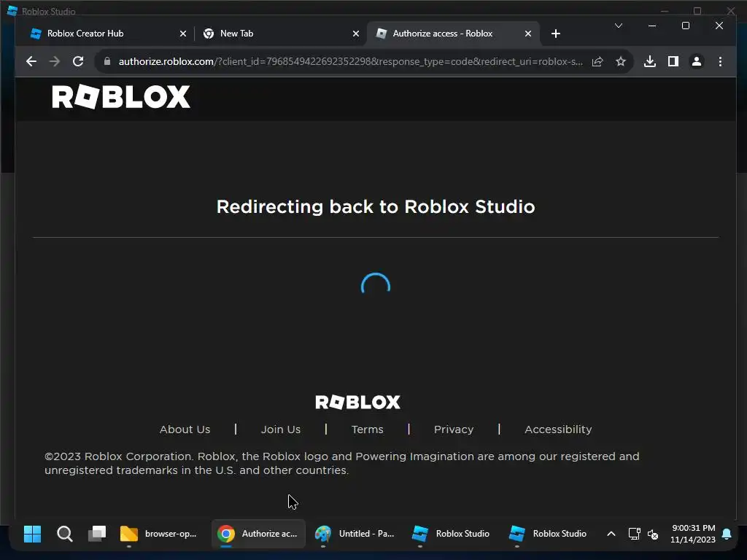Click the Roblox logo in footer

click(x=357, y=402)
